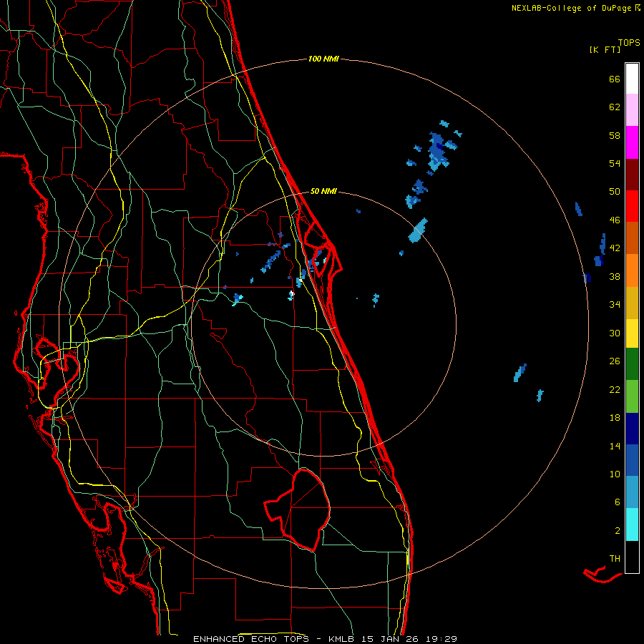Click the legend value 38
The width and height of the screenshot is (644, 644).
tap(615, 276)
